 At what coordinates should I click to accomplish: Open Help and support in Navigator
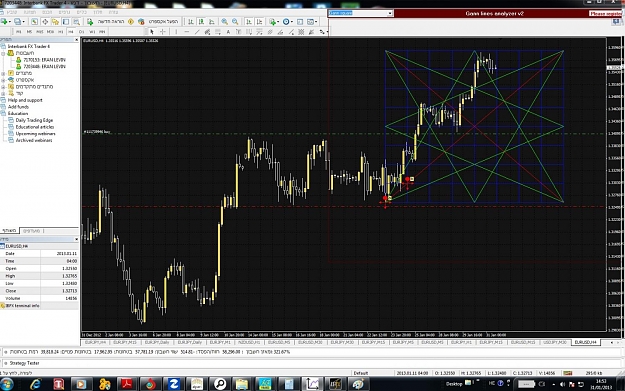(x=25, y=100)
